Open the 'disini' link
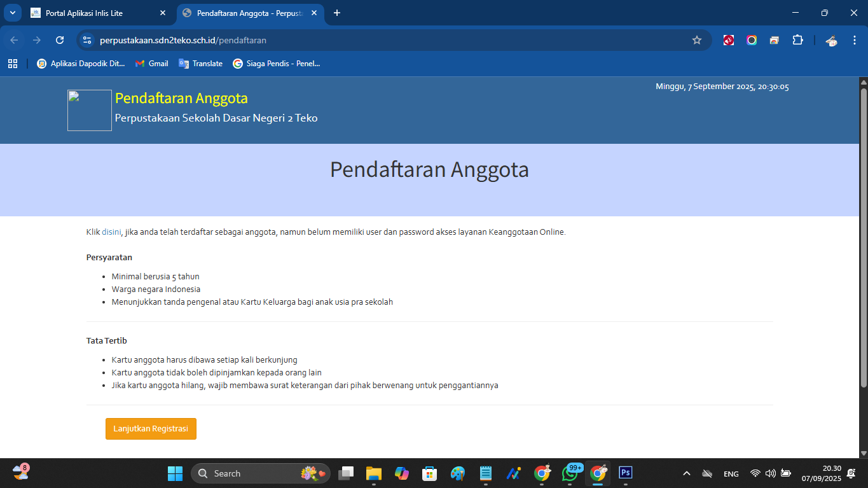Viewport: 868px width, 488px height. pos(111,232)
